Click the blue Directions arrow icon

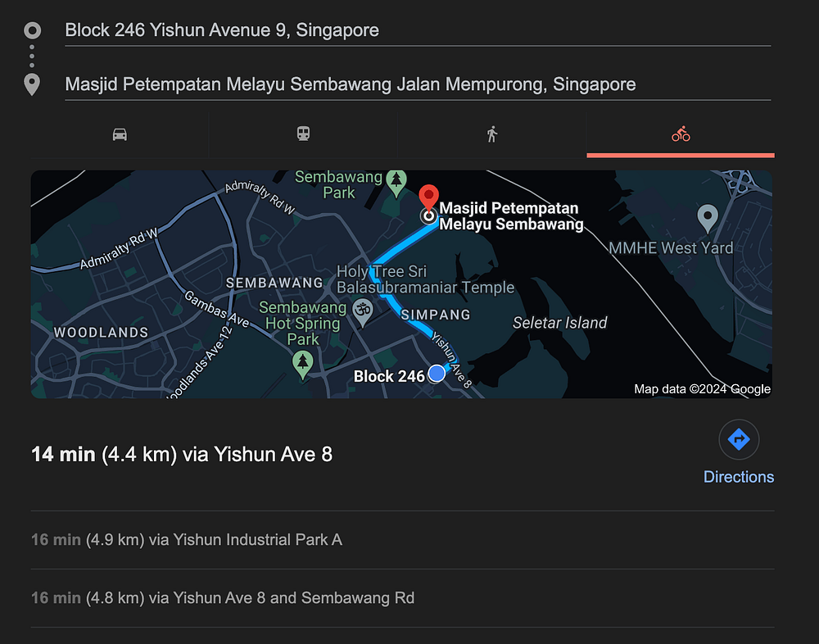[x=739, y=440]
